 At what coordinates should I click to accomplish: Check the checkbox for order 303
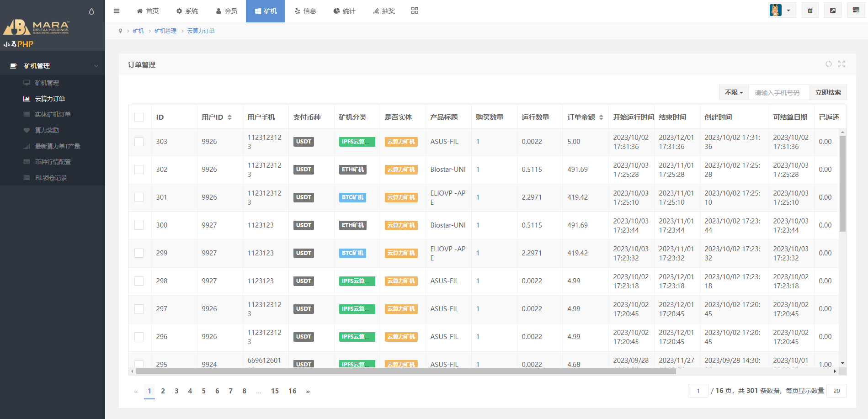[139, 142]
